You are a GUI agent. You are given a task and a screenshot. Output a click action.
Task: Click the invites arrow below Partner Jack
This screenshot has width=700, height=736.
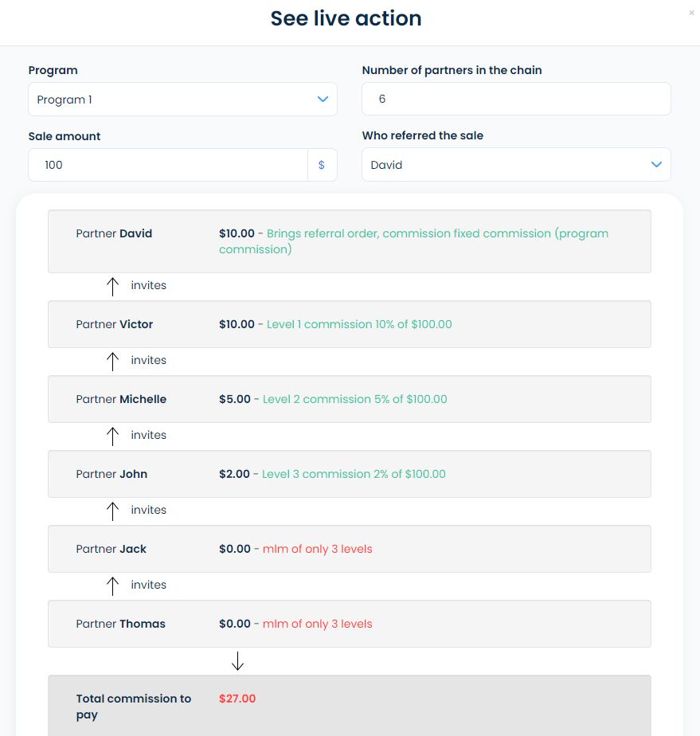113,585
